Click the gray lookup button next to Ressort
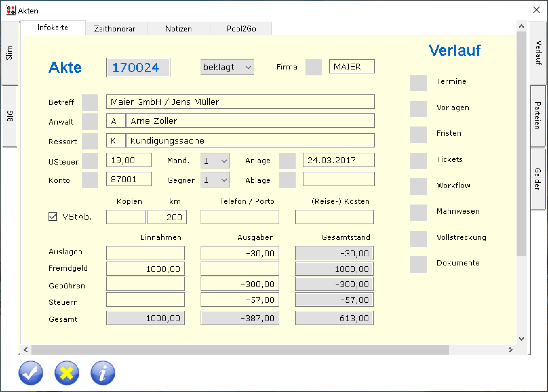548x392 pixels. 90,141
